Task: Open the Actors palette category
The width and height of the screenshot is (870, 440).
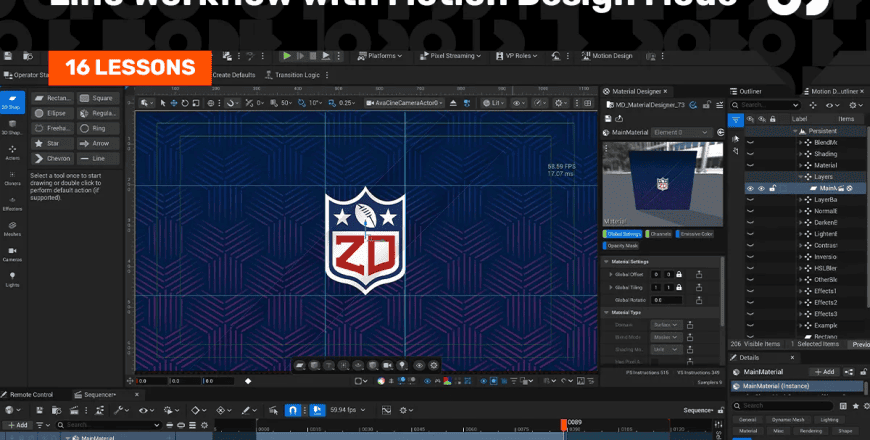Action: click(12, 153)
